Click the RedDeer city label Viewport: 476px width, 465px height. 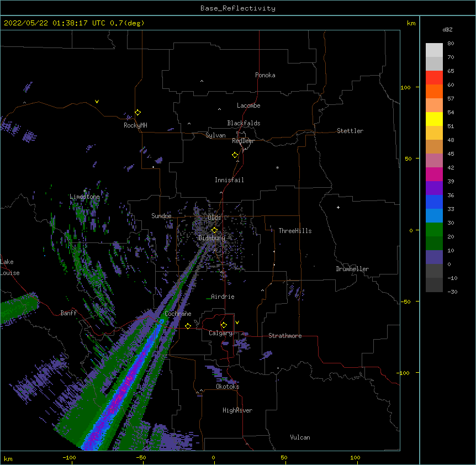coord(243,141)
